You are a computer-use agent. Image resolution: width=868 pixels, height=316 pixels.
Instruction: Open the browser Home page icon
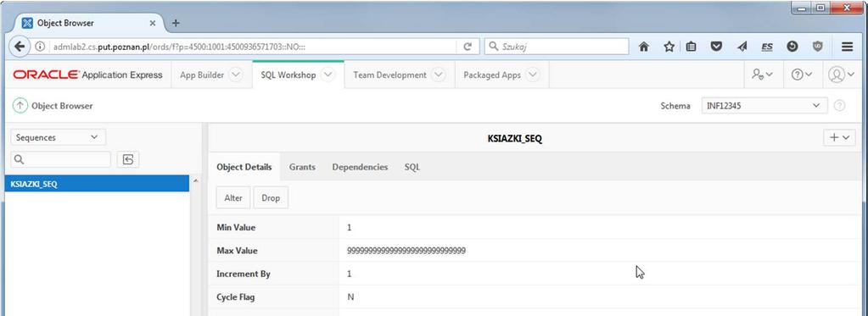[644, 47]
